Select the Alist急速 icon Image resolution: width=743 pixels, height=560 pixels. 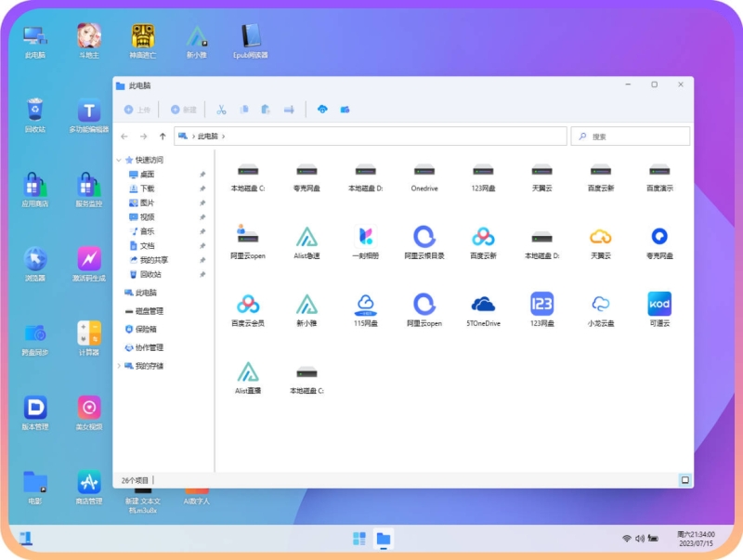[x=306, y=242]
